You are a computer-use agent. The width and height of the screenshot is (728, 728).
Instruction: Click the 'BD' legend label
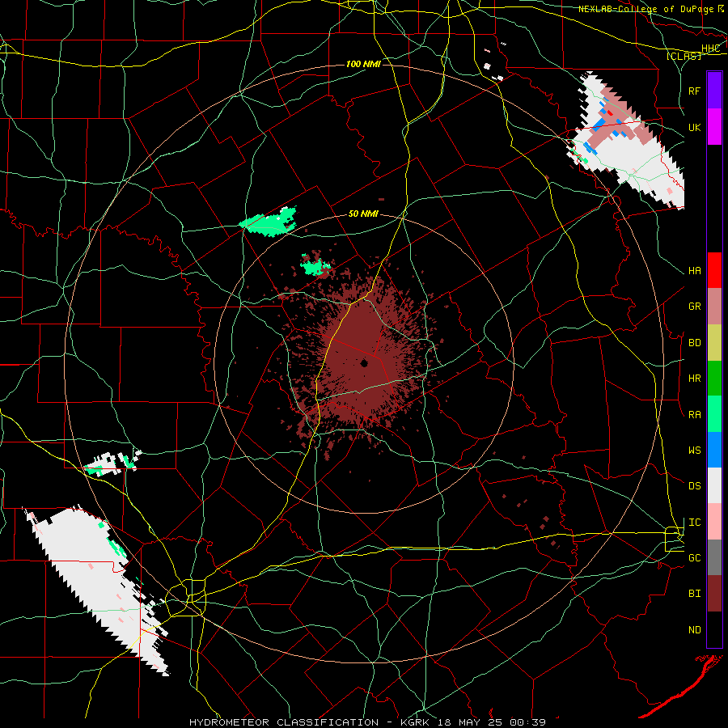tap(694, 343)
